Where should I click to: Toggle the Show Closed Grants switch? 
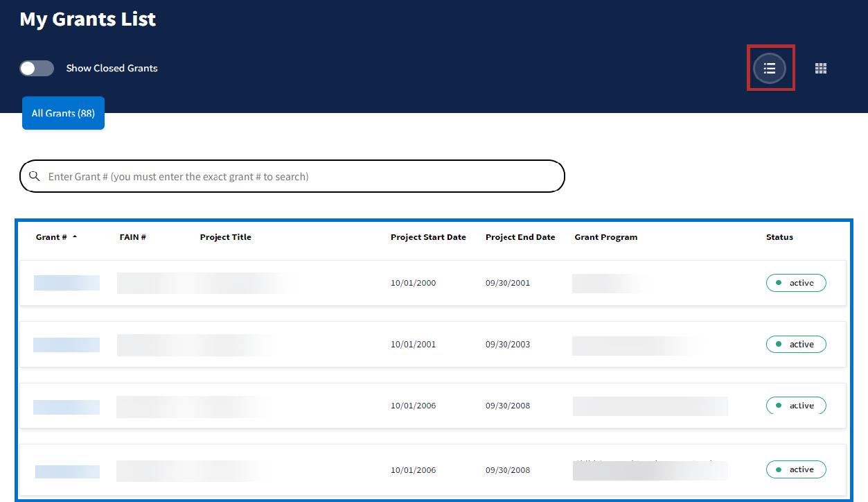click(37, 68)
